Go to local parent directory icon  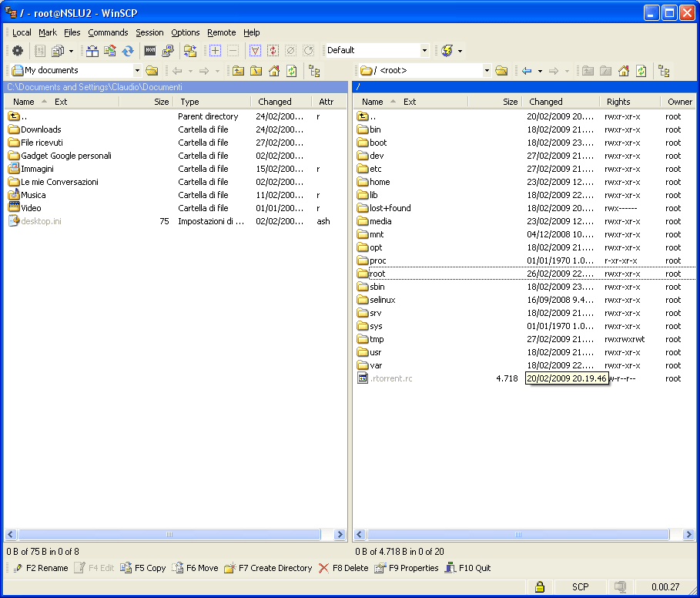click(239, 71)
